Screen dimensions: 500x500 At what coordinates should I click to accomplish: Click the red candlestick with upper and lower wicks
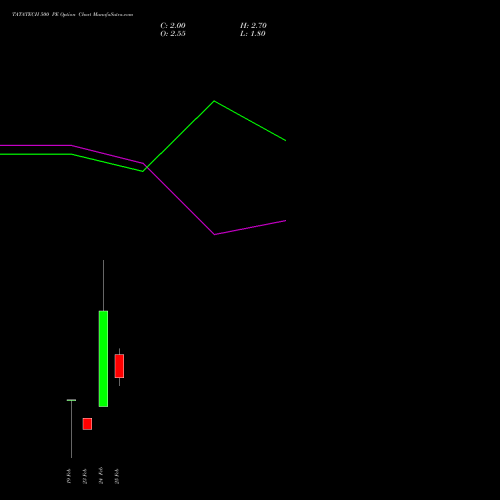[119, 366]
